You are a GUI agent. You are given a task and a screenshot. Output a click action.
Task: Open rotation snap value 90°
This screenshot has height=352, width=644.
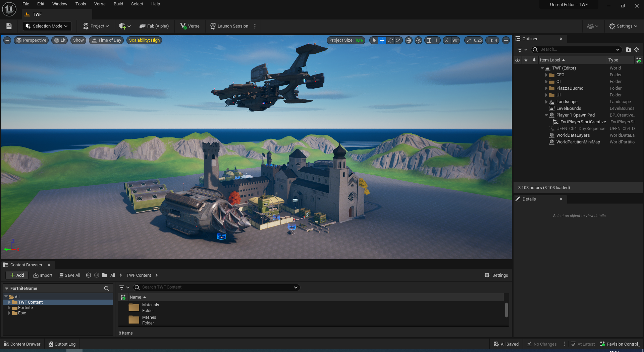[455, 40]
